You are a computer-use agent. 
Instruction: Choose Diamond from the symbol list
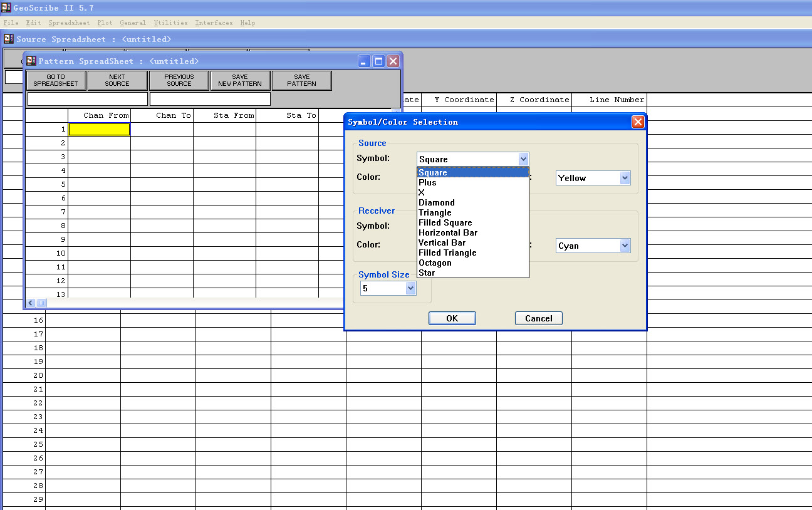click(x=473, y=202)
